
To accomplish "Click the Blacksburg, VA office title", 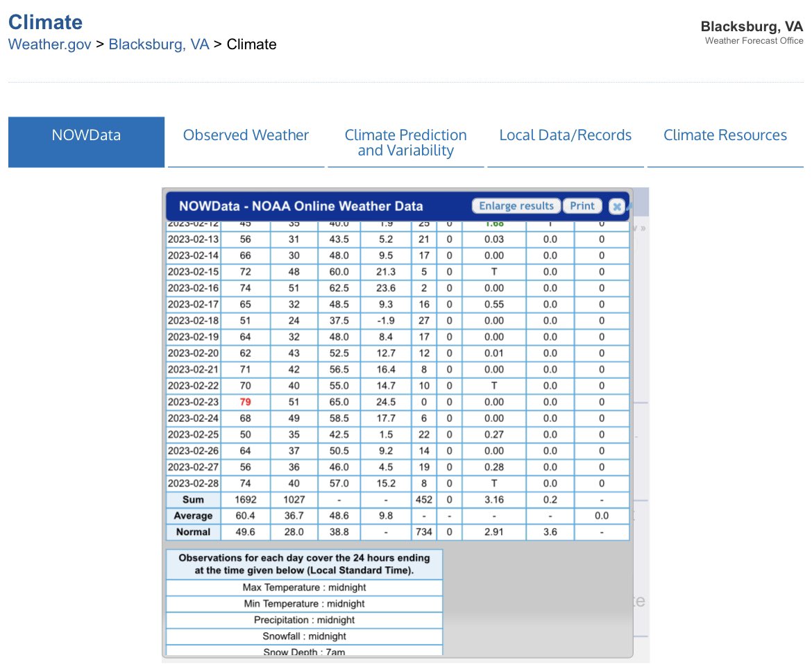I will [752, 26].
